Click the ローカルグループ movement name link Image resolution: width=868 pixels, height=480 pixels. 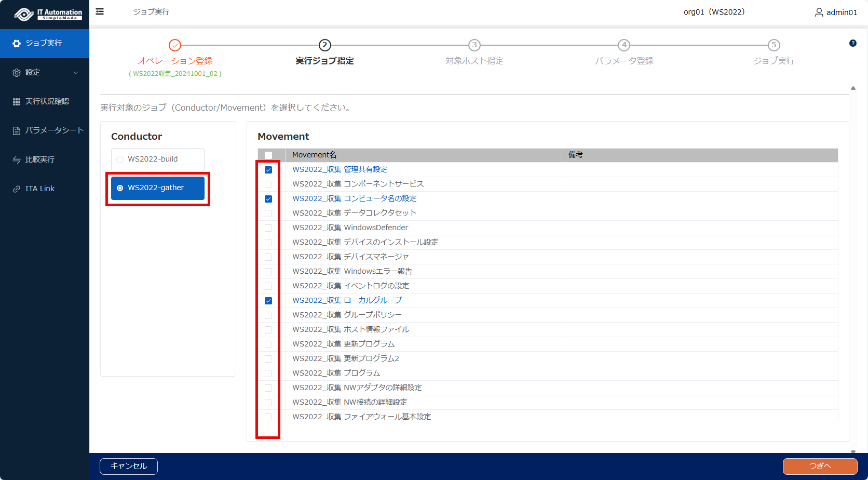tap(347, 300)
